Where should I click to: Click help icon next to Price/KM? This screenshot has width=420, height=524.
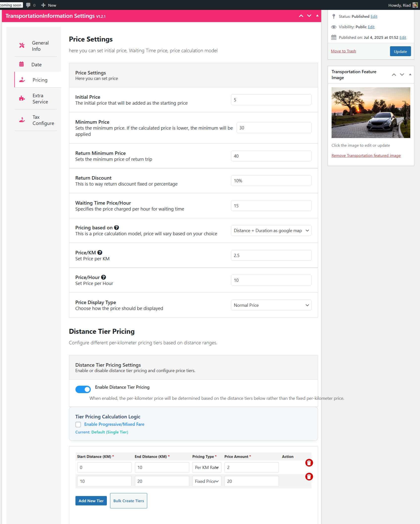click(x=100, y=252)
